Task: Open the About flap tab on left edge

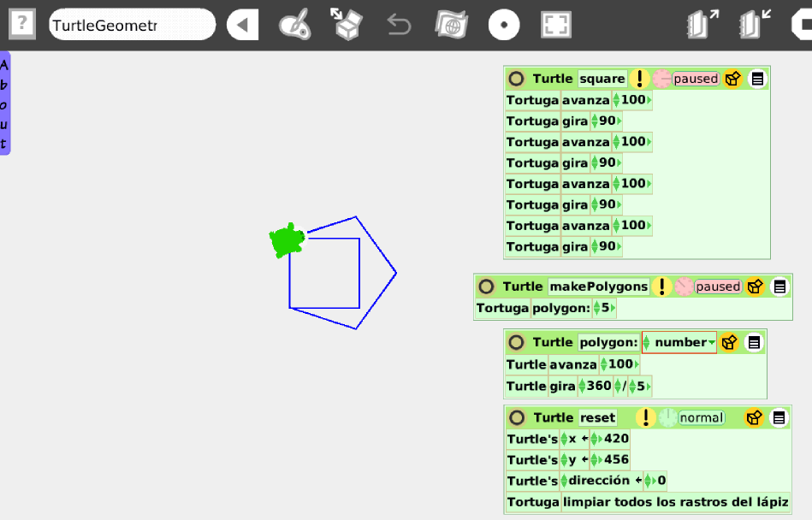Action: (x=5, y=101)
